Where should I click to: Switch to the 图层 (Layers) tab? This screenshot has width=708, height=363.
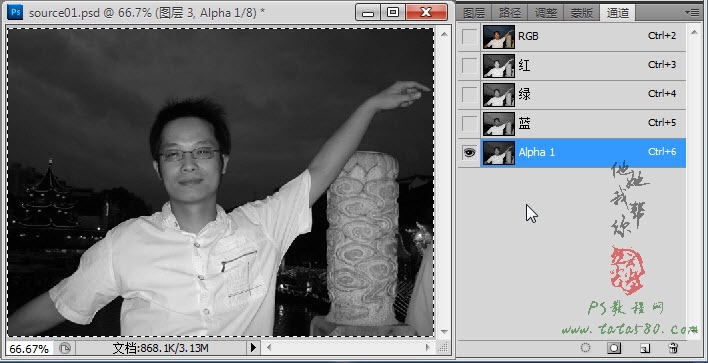(474, 13)
